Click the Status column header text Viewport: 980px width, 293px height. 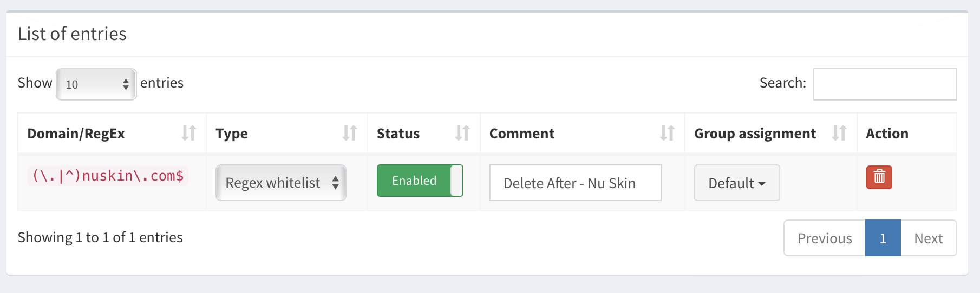(398, 134)
